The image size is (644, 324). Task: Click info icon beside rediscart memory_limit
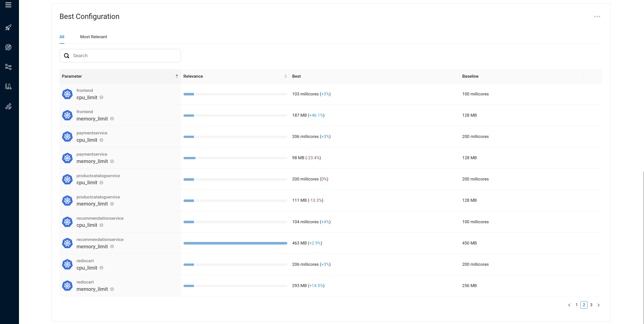112,289
